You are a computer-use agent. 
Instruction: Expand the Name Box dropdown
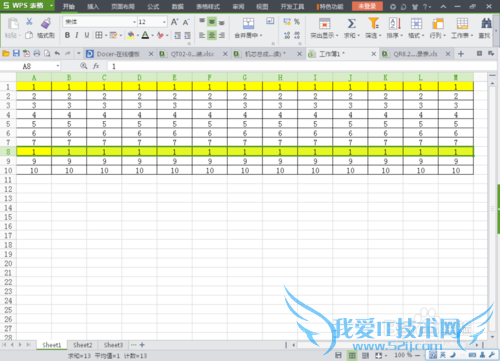click(x=58, y=66)
